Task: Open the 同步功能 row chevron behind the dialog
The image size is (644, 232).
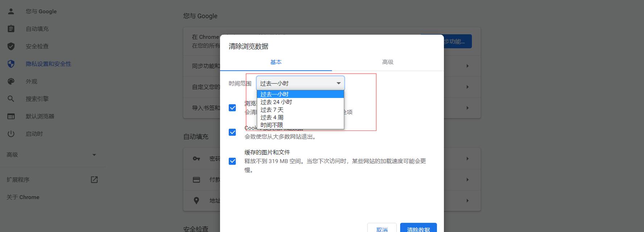Action: pos(468,66)
